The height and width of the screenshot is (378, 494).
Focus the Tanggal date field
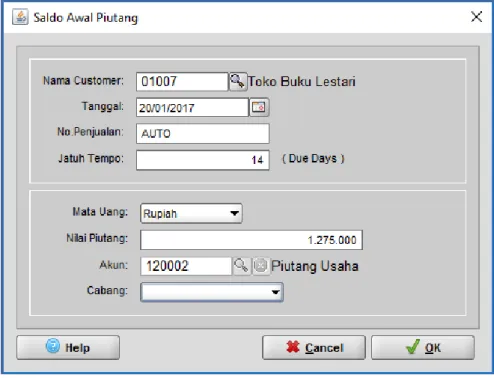[192, 107]
